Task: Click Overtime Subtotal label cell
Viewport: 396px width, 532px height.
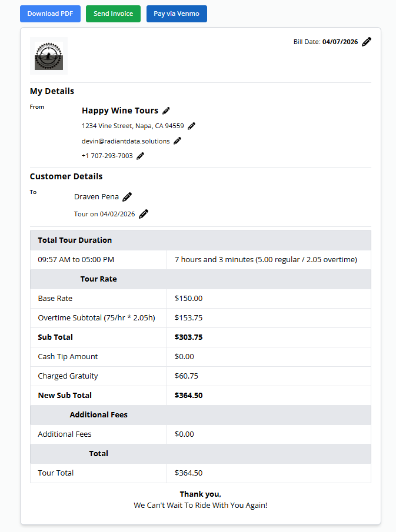Action: (x=98, y=318)
